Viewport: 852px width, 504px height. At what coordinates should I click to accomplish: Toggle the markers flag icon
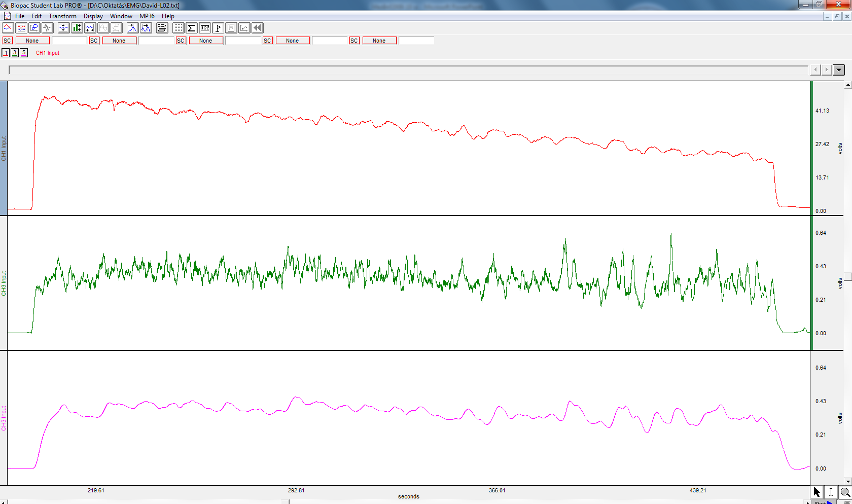(x=218, y=28)
